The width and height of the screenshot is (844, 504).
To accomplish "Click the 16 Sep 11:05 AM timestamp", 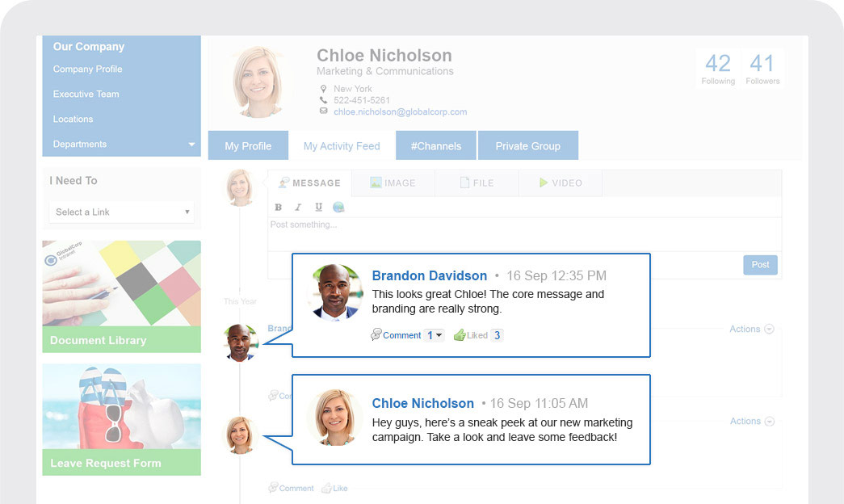I will [x=539, y=403].
